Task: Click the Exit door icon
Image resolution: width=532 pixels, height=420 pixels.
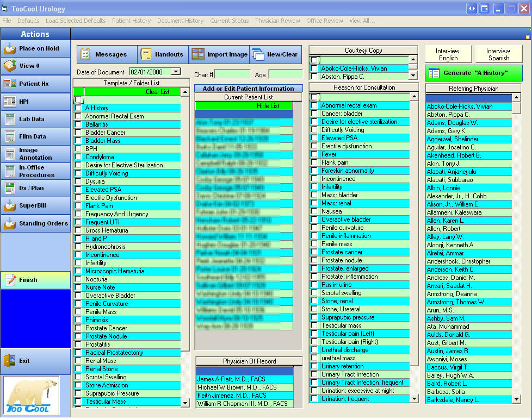Action: point(10,361)
